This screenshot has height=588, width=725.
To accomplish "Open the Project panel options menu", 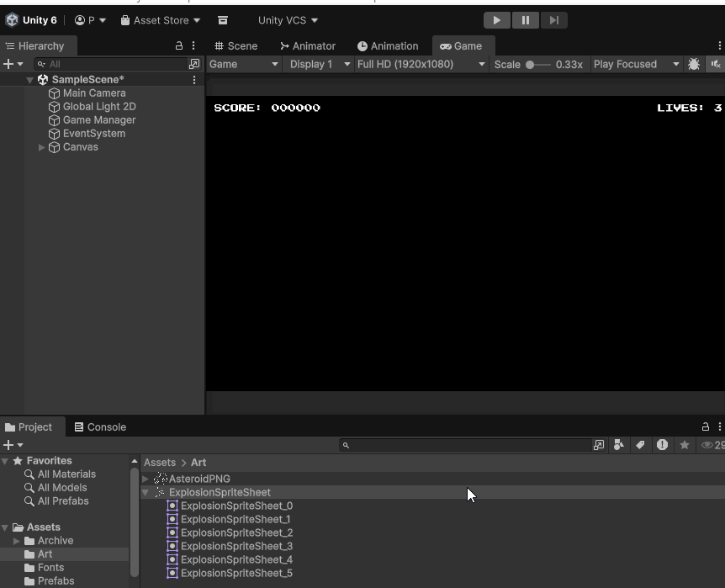I will pyautogui.click(x=719, y=426).
